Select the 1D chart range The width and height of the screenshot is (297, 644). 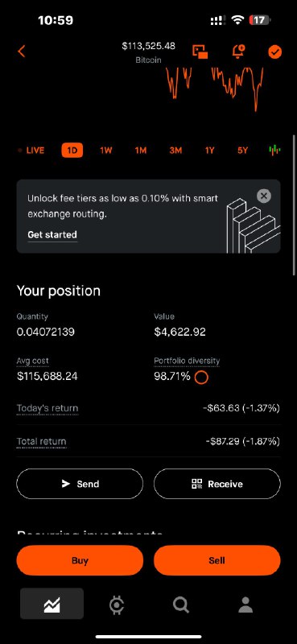[72, 151]
